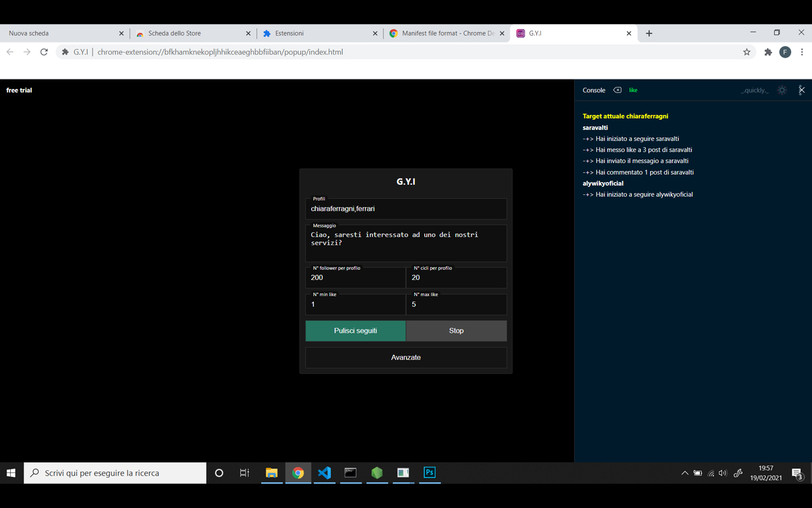Switch to the Estensioni tab

[x=317, y=33]
